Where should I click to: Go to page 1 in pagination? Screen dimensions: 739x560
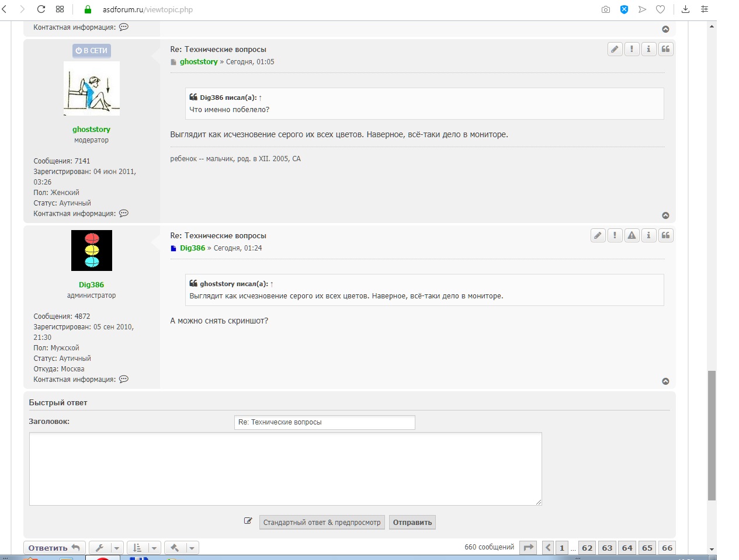562,548
